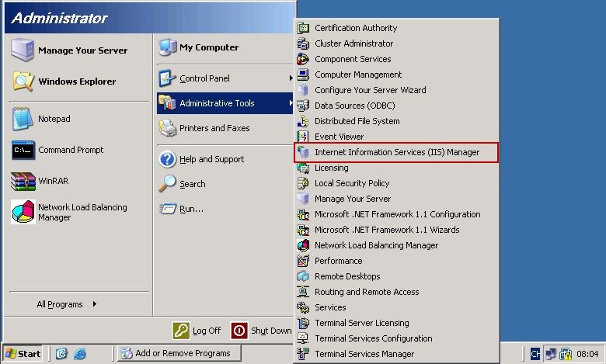Click the Event Viewer icon
Screen dimensions: 606x364
coord(303,137)
